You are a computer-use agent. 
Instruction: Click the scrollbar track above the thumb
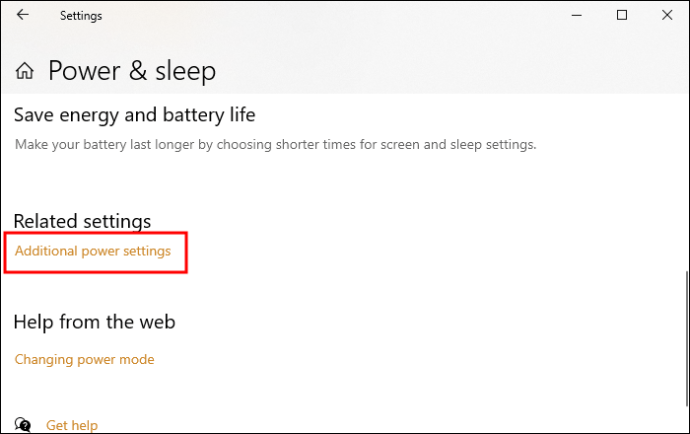click(687, 183)
